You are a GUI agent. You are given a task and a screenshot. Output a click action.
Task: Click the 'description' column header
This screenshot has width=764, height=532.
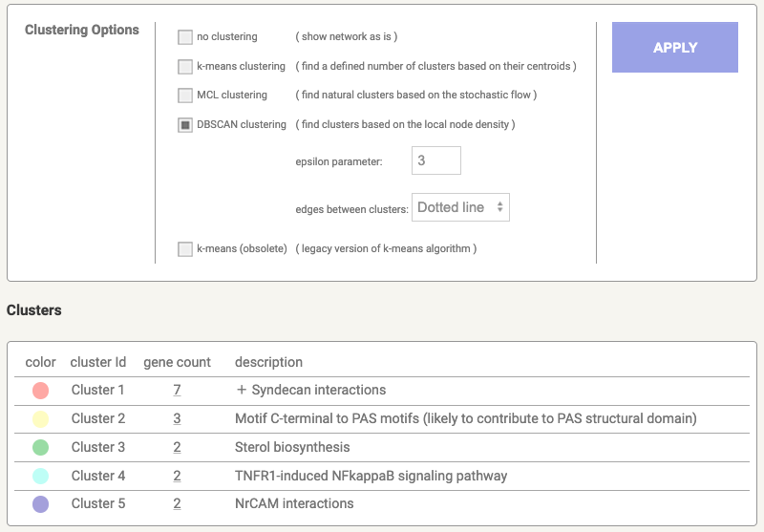[268, 362]
